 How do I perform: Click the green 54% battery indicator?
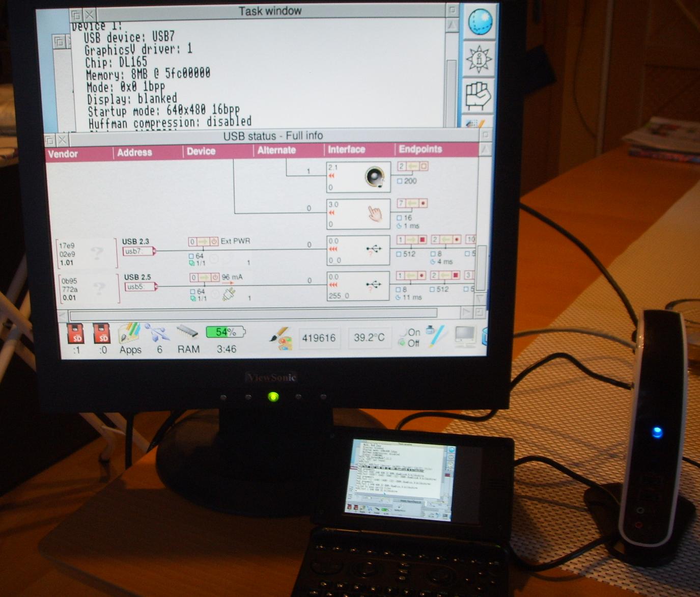click(x=225, y=333)
